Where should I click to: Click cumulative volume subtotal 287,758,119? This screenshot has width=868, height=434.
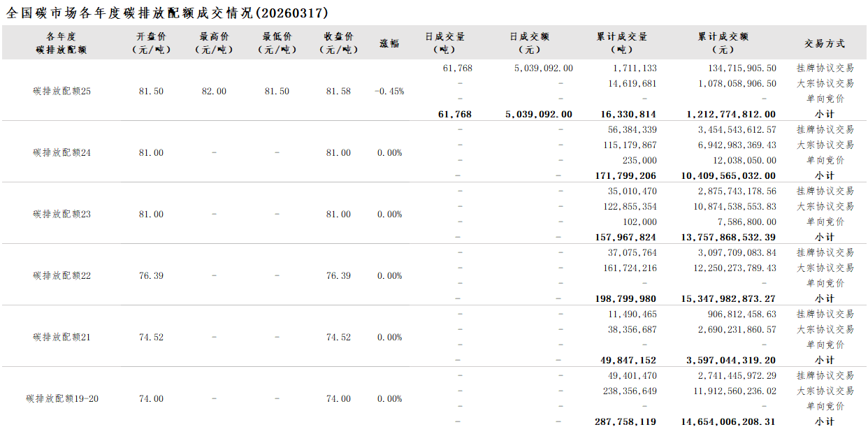(x=628, y=422)
